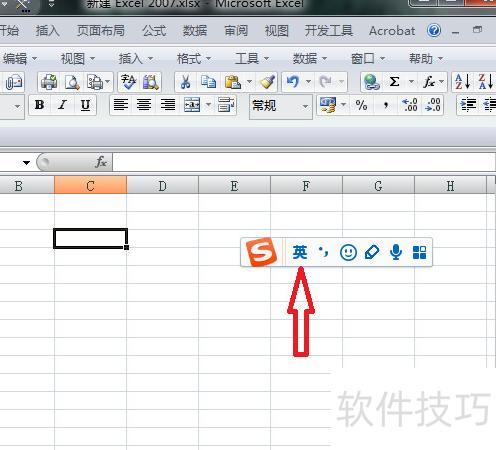Paste using the clipboard icon
The height and width of the screenshot is (450, 496).
pos(233,82)
